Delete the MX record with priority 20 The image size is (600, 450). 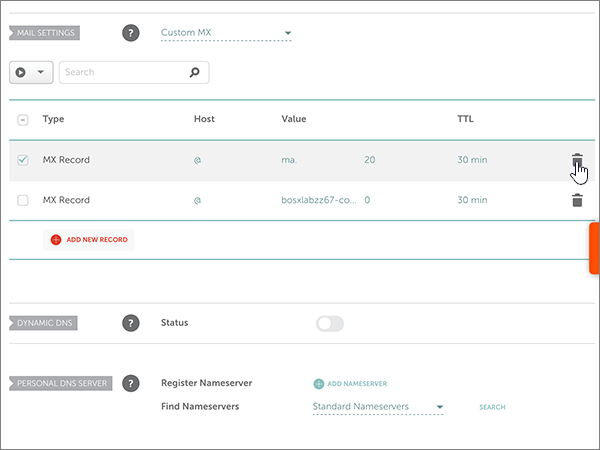click(x=577, y=160)
